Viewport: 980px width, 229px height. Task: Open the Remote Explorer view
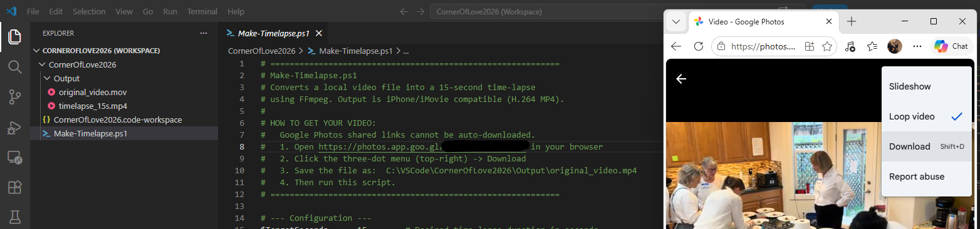point(14,157)
